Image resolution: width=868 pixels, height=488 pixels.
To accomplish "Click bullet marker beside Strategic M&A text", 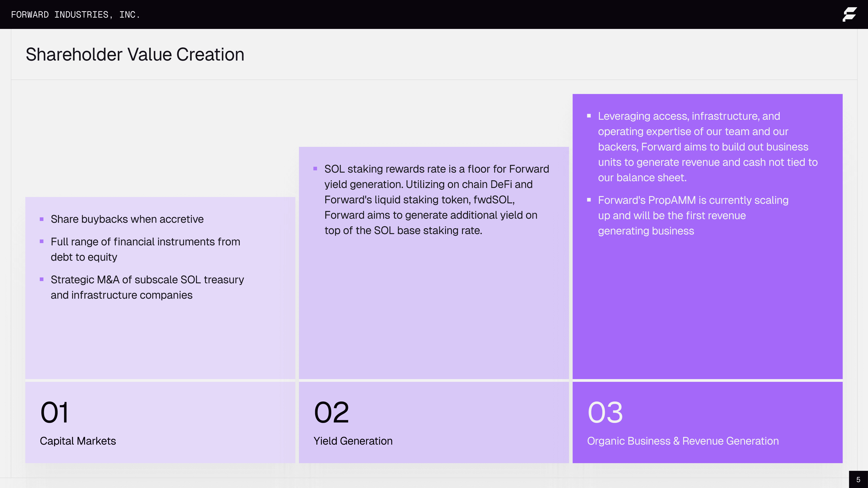I will click(42, 279).
